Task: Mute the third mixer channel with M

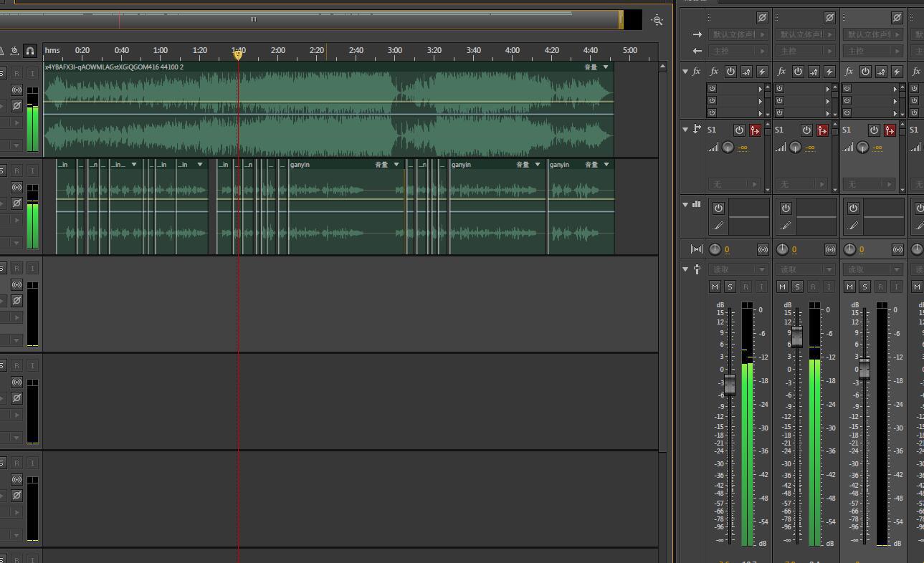Action: coord(849,287)
